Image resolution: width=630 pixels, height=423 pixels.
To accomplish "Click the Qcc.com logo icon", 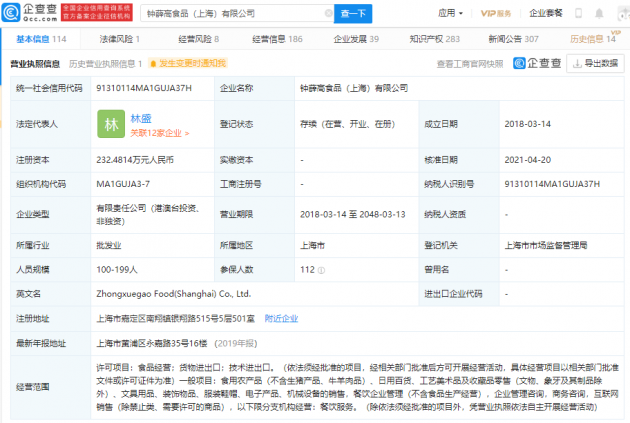I will click(11, 12).
